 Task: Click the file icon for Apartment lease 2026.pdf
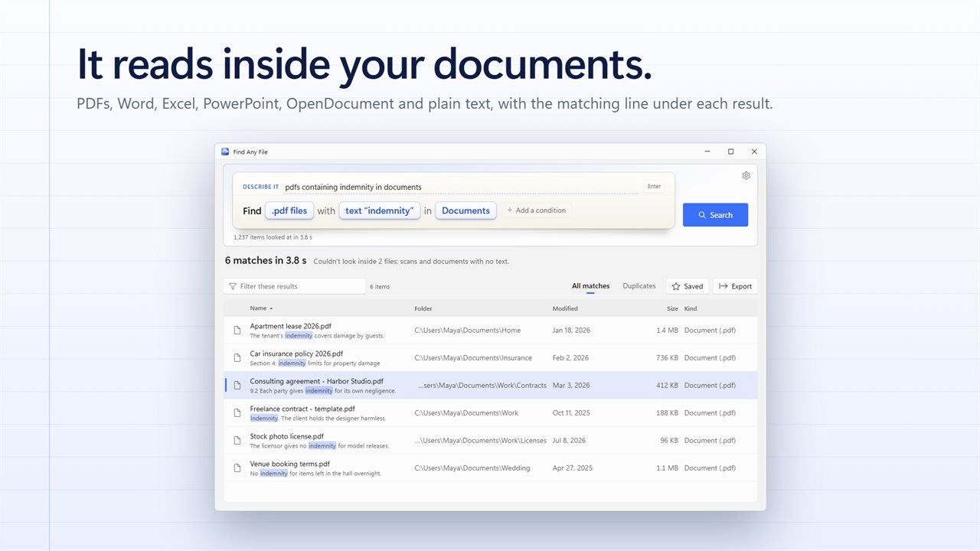(x=237, y=331)
